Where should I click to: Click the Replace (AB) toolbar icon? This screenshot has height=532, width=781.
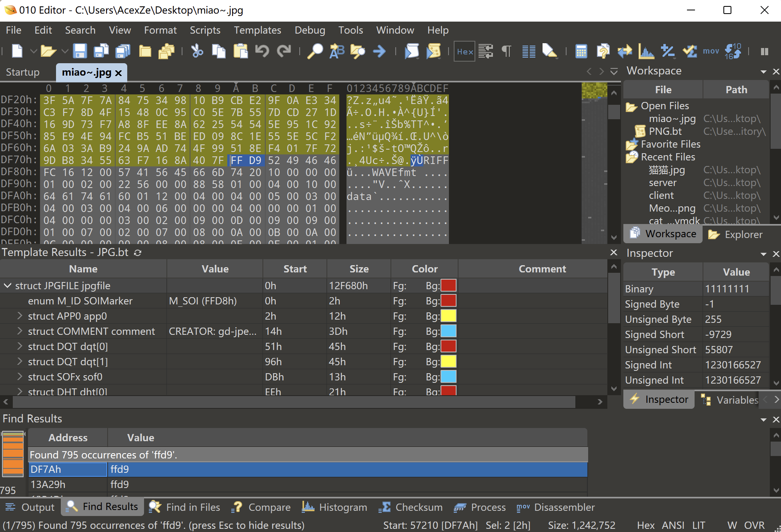coord(337,51)
